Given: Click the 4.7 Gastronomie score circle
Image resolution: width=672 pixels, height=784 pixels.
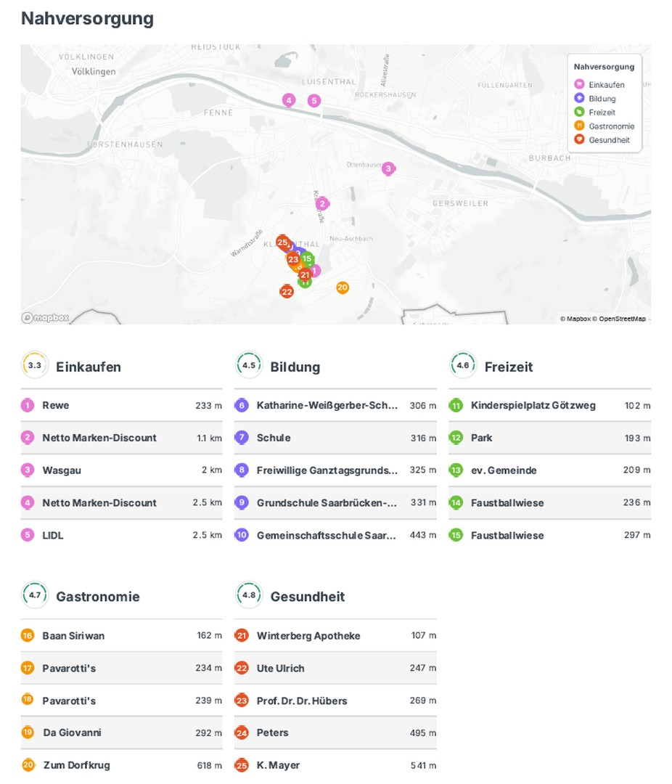Looking at the screenshot, I should click(35, 595).
